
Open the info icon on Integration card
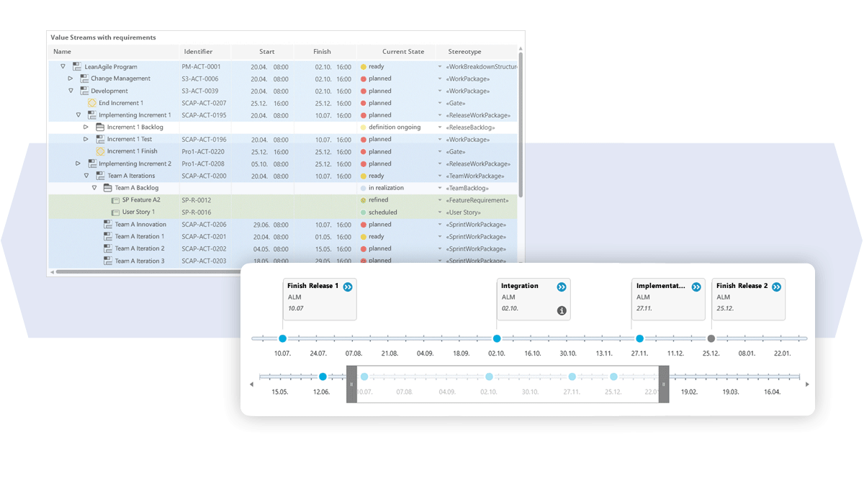(562, 311)
